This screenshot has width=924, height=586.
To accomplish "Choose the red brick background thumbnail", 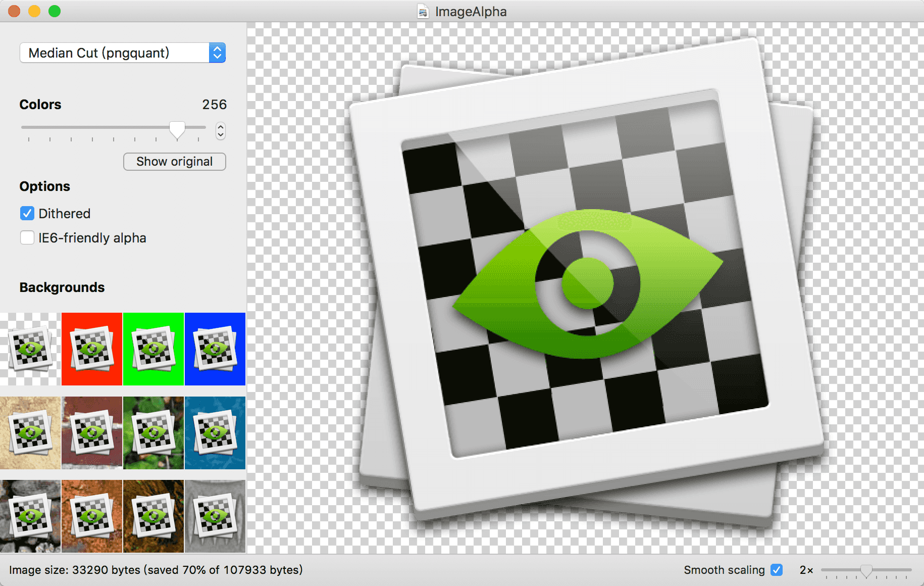I will 92,433.
